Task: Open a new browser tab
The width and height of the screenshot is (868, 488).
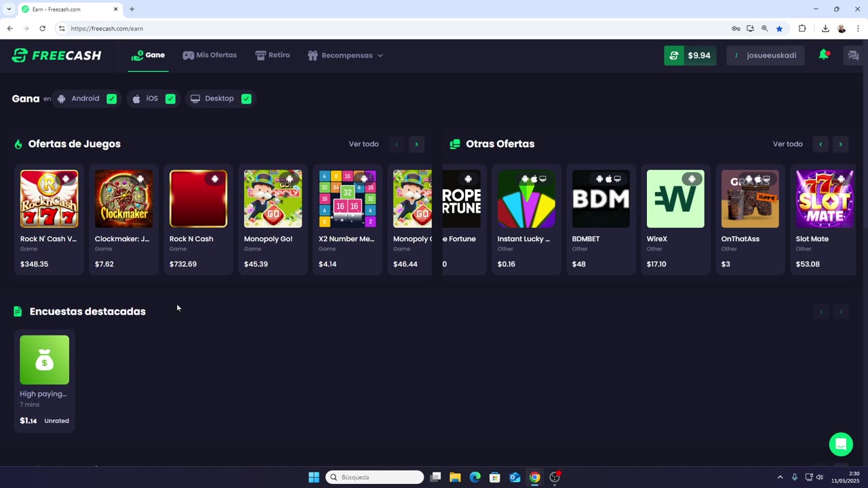Action: [x=132, y=9]
